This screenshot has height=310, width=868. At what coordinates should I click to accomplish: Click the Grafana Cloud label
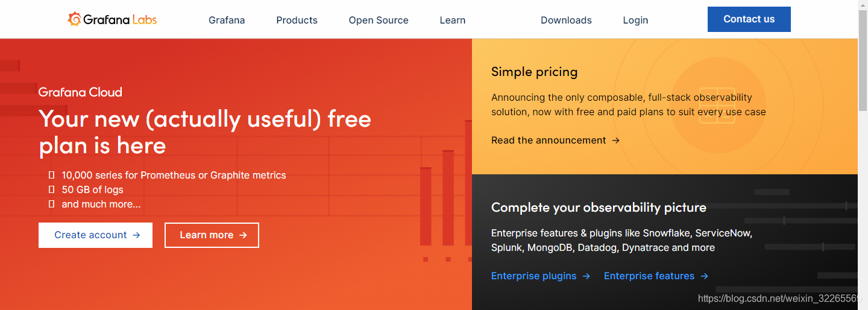pyautogui.click(x=80, y=92)
